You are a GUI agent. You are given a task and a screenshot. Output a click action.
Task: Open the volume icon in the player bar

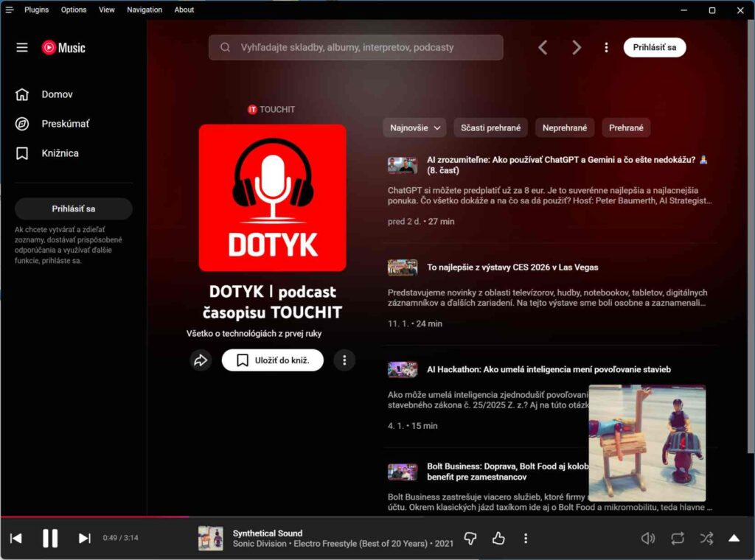(647, 538)
